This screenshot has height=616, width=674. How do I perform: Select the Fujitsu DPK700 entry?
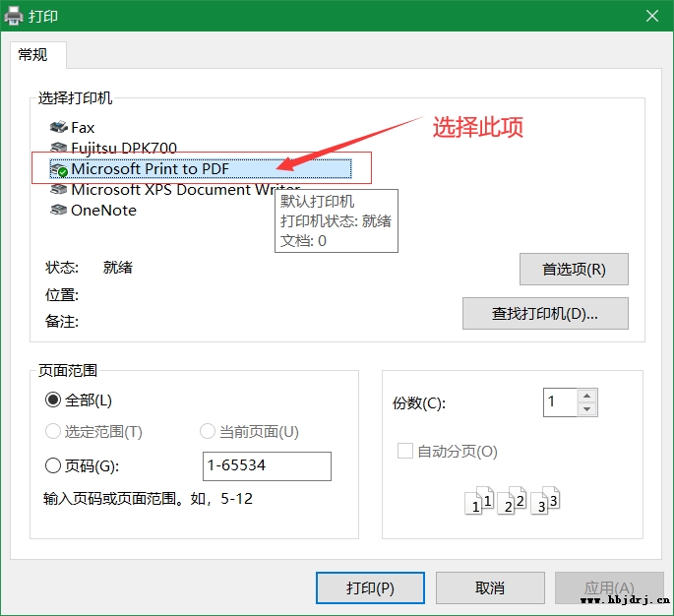click(x=124, y=148)
